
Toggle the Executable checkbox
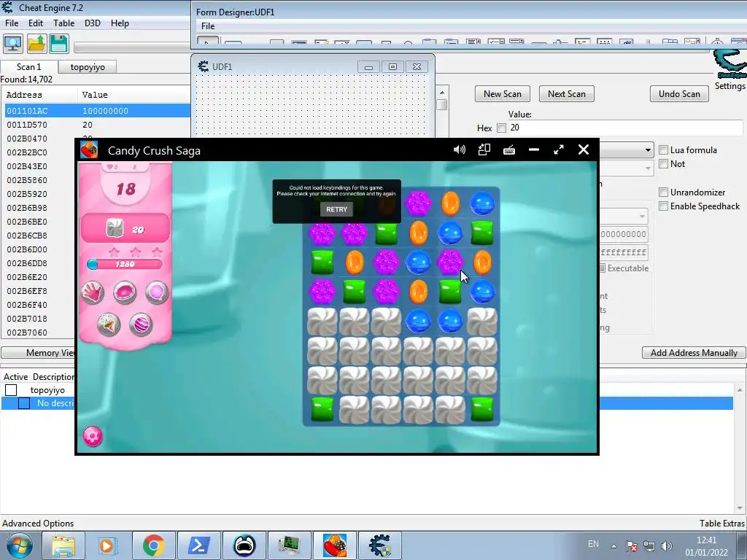coord(602,268)
